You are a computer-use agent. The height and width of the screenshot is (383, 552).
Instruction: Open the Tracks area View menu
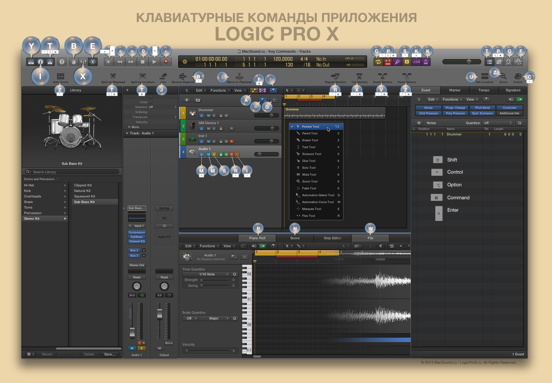click(239, 90)
